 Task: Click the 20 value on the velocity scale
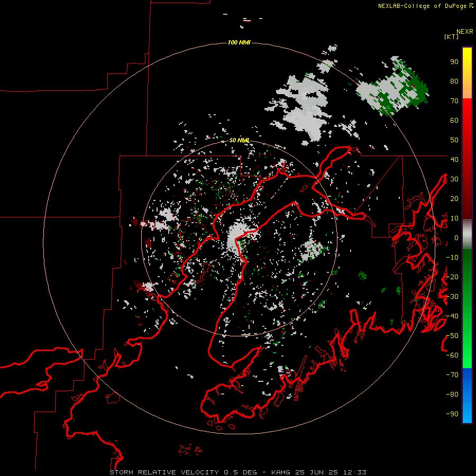(454, 198)
